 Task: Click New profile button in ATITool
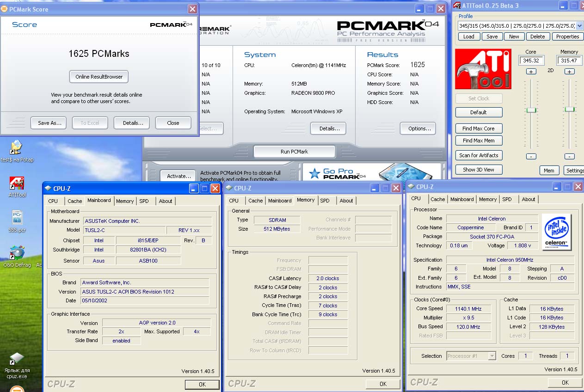tap(514, 37)
